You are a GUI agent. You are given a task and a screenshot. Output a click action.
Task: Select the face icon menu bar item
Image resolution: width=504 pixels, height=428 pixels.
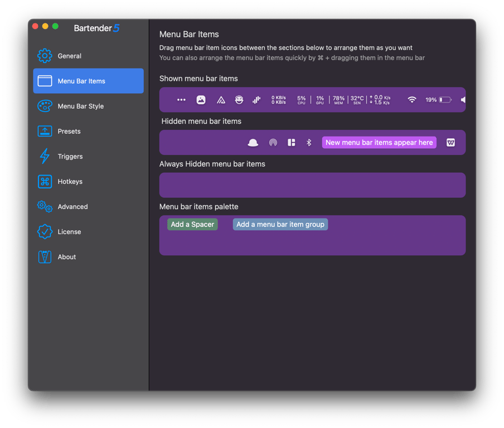pos(239,100)
